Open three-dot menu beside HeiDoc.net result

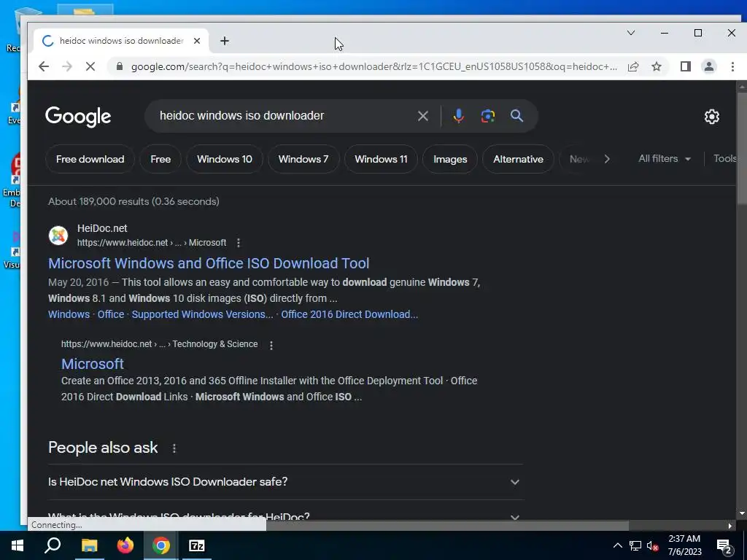click(239, 243)
